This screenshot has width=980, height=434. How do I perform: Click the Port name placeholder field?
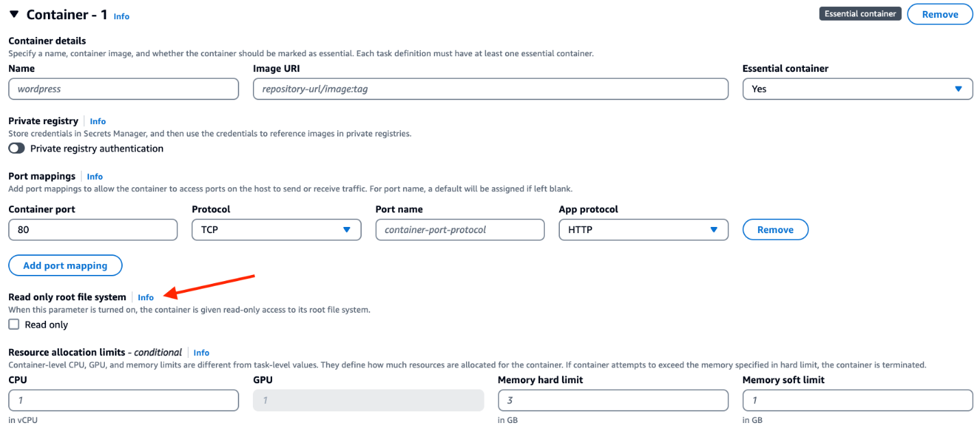pyautogui.click(x=459, y=230)
